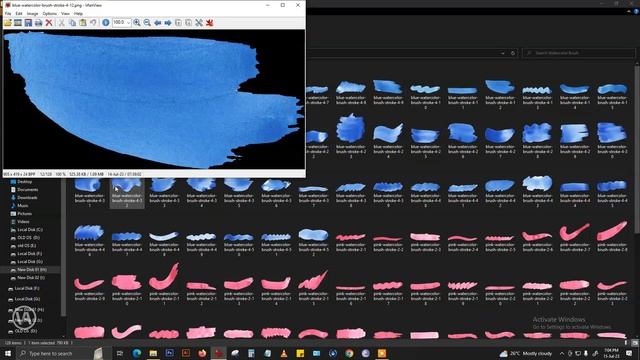Click the Open file icon in IrfanView
Screen dimensions: 640x360
click(x=8, y=23)
